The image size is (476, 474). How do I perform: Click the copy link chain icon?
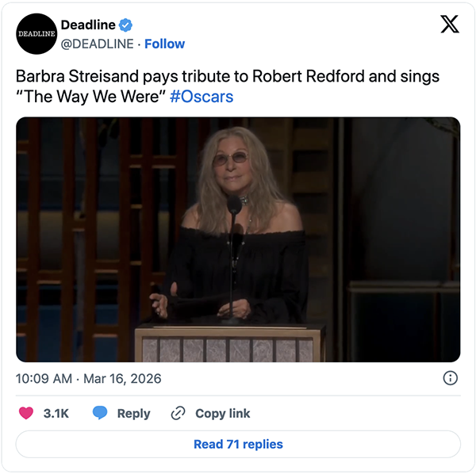pyautogui.click(x=178, y=413)
